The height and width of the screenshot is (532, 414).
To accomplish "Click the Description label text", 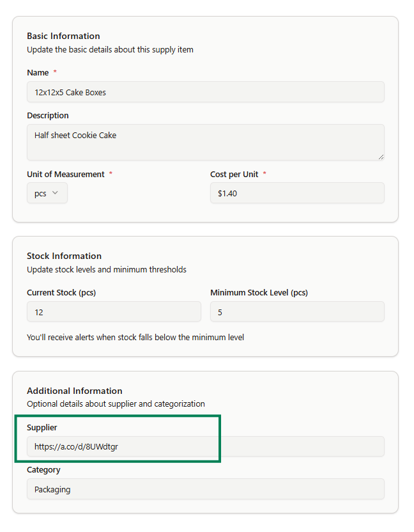I will (48, 116).
